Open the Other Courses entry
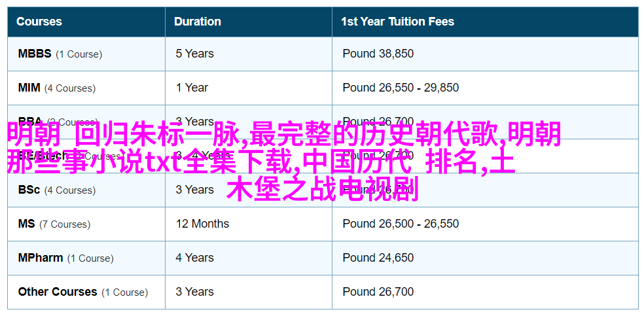This screenshot has height=316, width=644. click(x=58, y=292)
